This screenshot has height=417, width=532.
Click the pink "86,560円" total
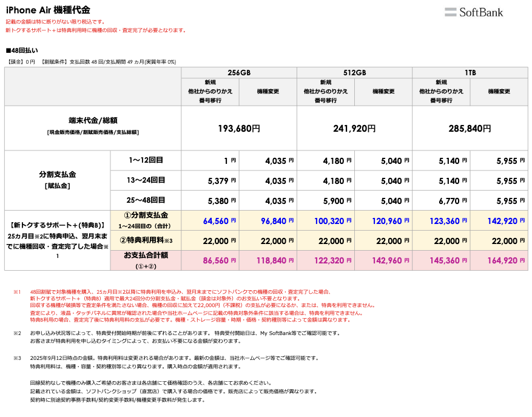point(220,260)
